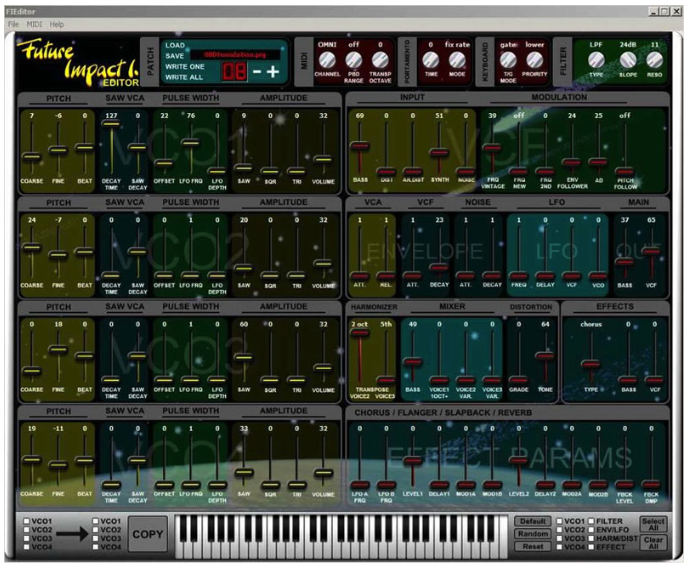
Task: Click WRITE ALL in patch panel
Action: [x=184, y=77]
